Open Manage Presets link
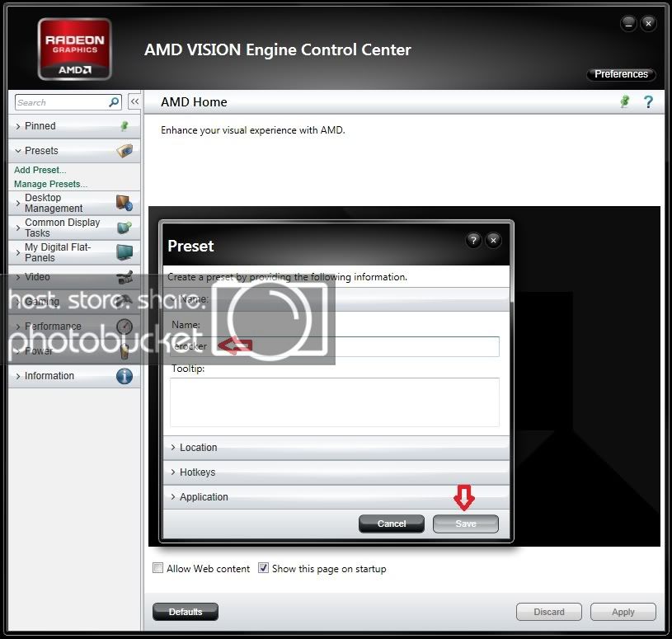 [x=50, y=184]
